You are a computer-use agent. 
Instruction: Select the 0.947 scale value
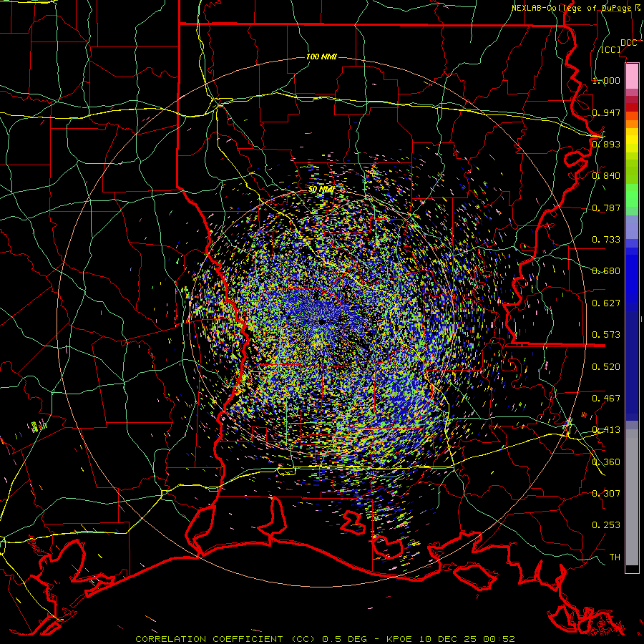[x=606, y=112]
